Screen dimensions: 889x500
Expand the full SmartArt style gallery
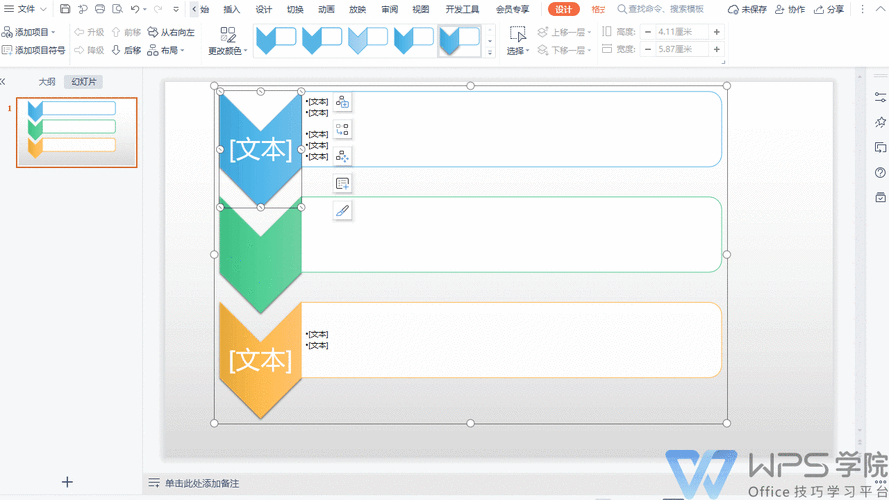click(x=490, y=53)
